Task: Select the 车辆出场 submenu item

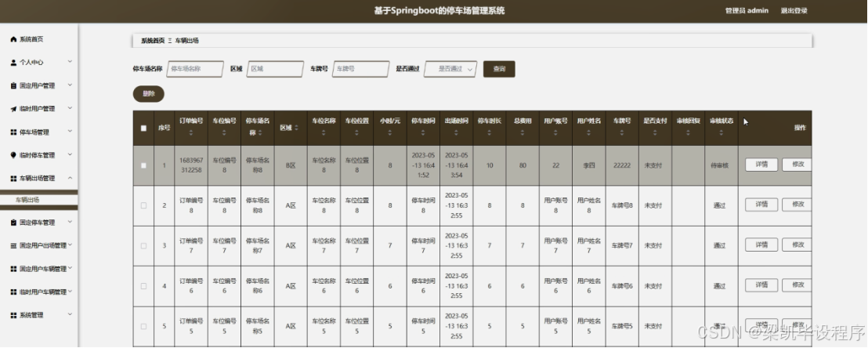Action: pos(38,200)
